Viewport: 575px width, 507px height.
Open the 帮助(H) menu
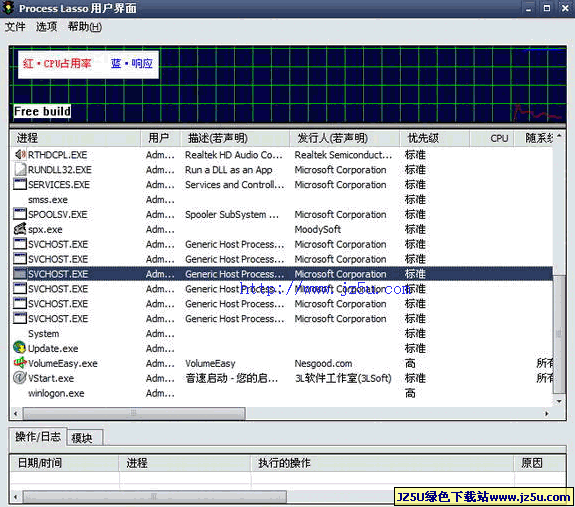click(x=85, y=27)
